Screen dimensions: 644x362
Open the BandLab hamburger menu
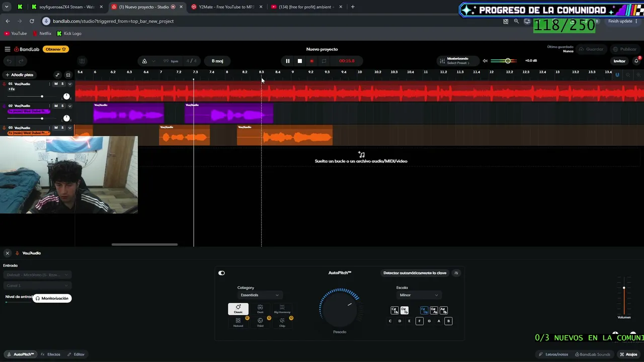(8, 49)
